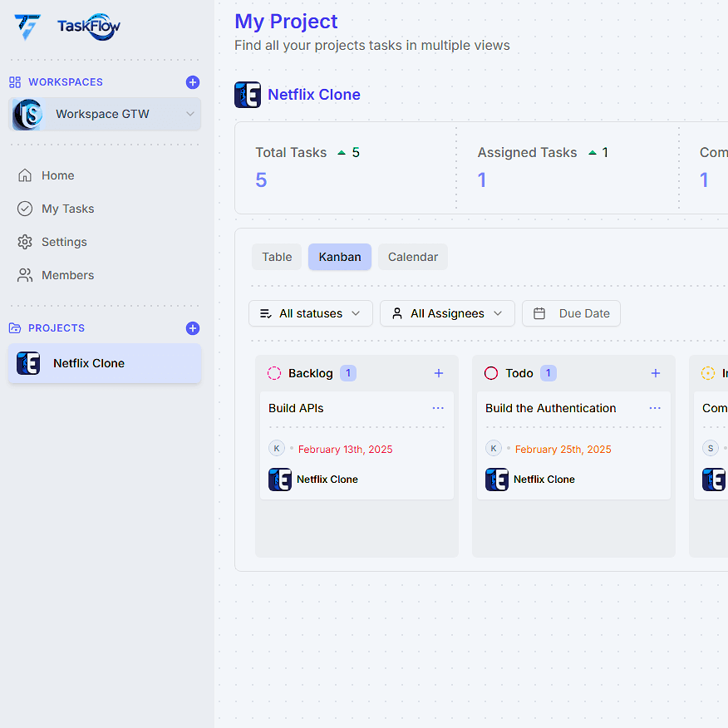Switch to the Table view tab
This screenshot has width=728, height=728.
pyautogui.click(x=277, y=257)
